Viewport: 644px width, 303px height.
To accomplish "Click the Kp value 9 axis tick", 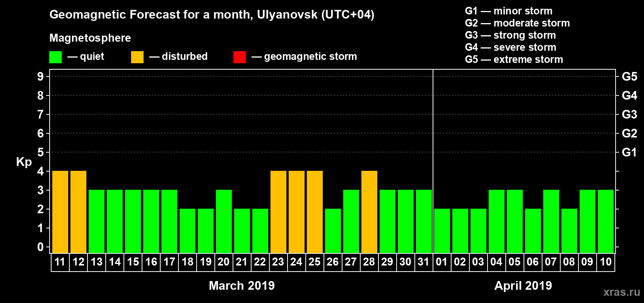I will 41,77.
